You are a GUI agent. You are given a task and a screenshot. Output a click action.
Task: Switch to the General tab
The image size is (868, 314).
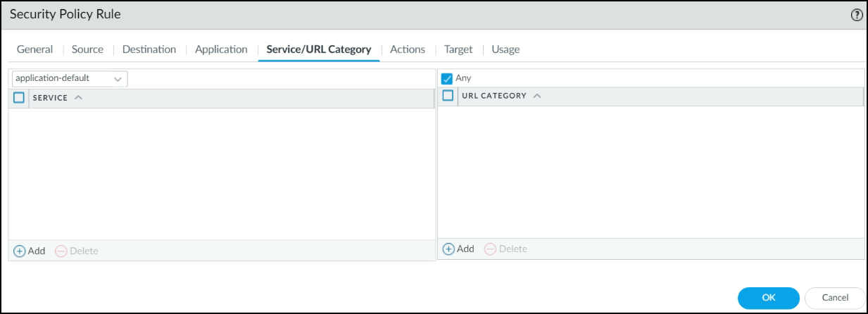(34, 49)
